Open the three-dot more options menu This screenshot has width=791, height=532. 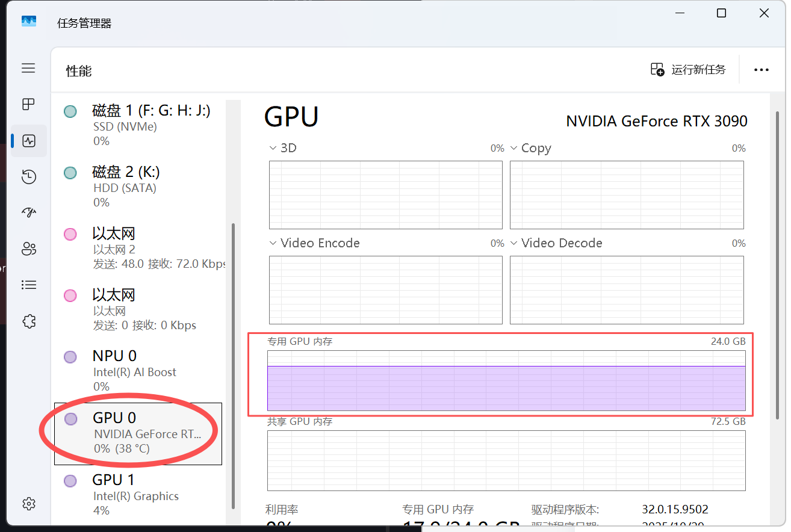click(x=762, y=70)
